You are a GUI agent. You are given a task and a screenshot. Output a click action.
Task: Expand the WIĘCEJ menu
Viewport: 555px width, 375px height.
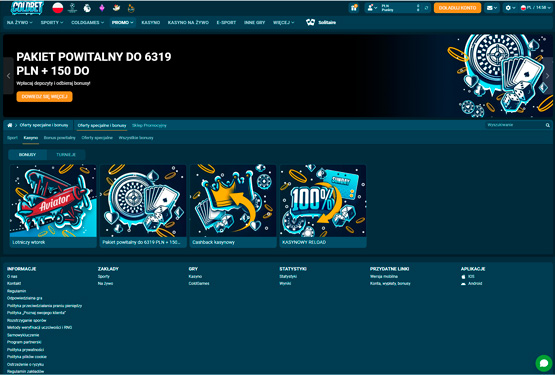284,22
